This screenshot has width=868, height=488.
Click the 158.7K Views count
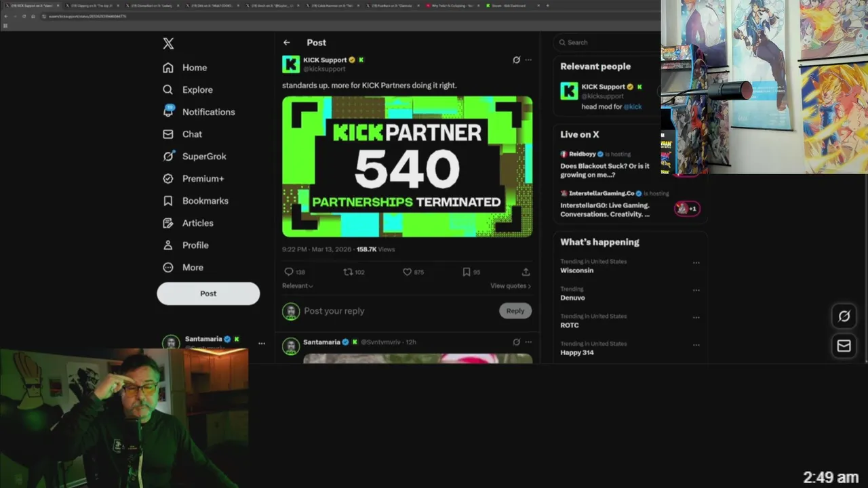tap(376, 249)
